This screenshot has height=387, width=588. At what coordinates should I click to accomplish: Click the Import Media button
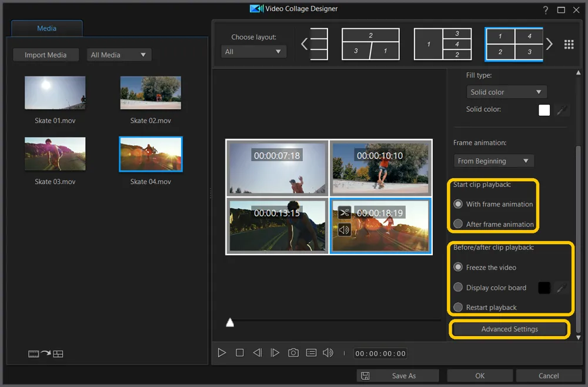tap(46, 55)
